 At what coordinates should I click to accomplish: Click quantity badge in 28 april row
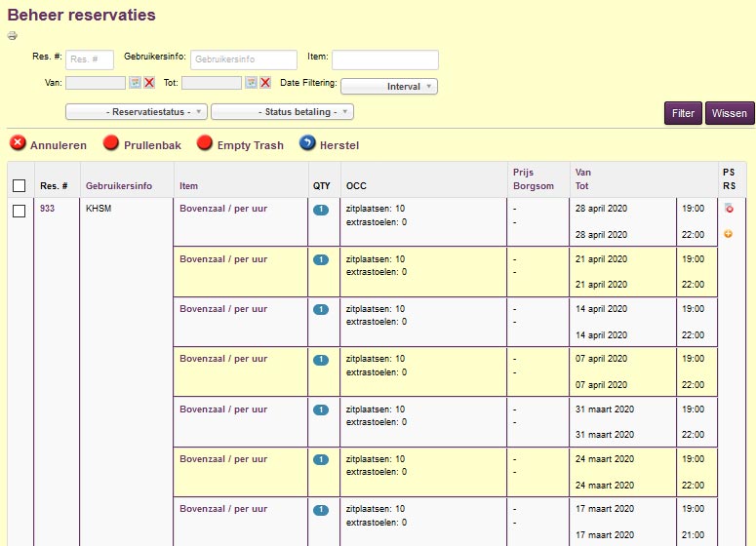coord(321,210)
